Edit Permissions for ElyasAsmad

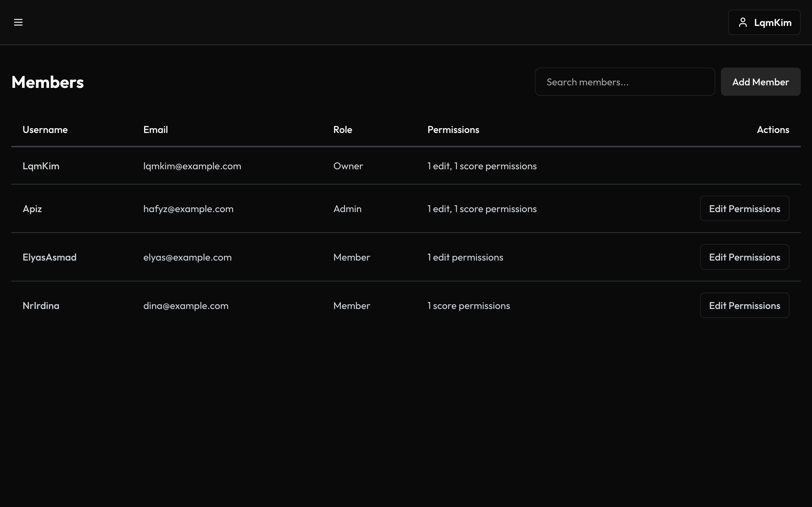pos(744,257)
